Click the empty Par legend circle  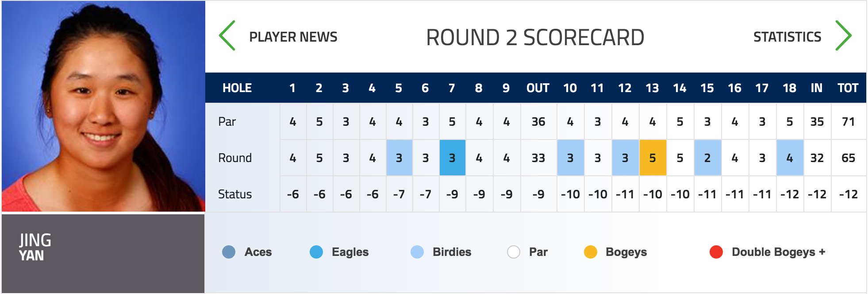click(x=514, y=252)
